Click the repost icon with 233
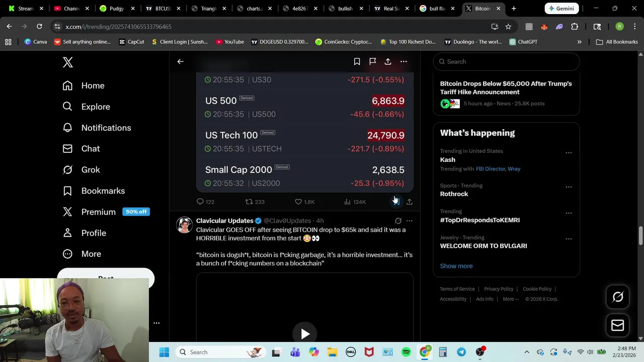This screenshot has width=644, height=362. click(x=249, y=202)
